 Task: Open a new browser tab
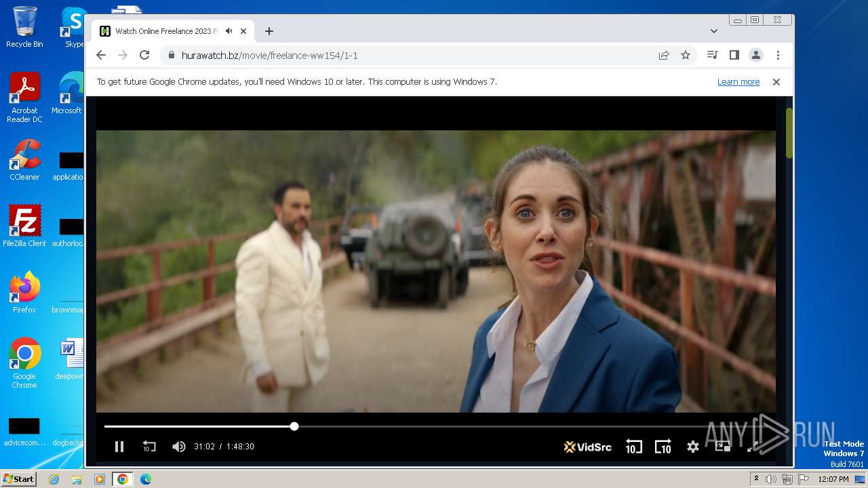tap(269, 31)
